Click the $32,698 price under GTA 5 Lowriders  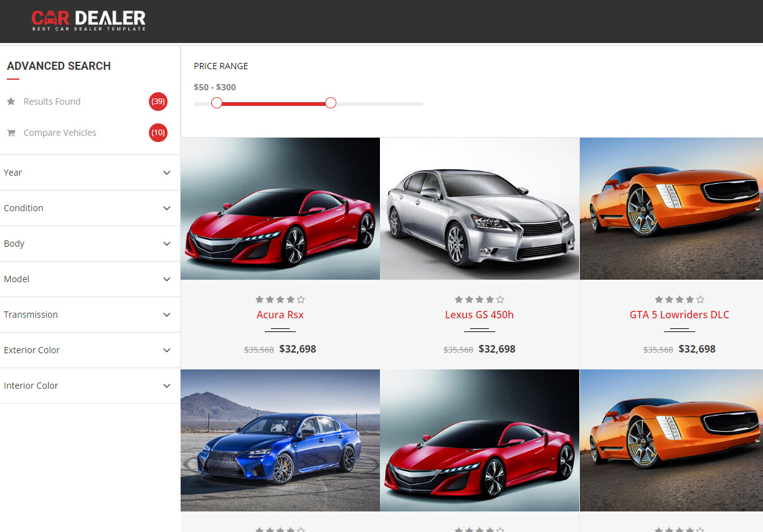click(x=697, y=349)
